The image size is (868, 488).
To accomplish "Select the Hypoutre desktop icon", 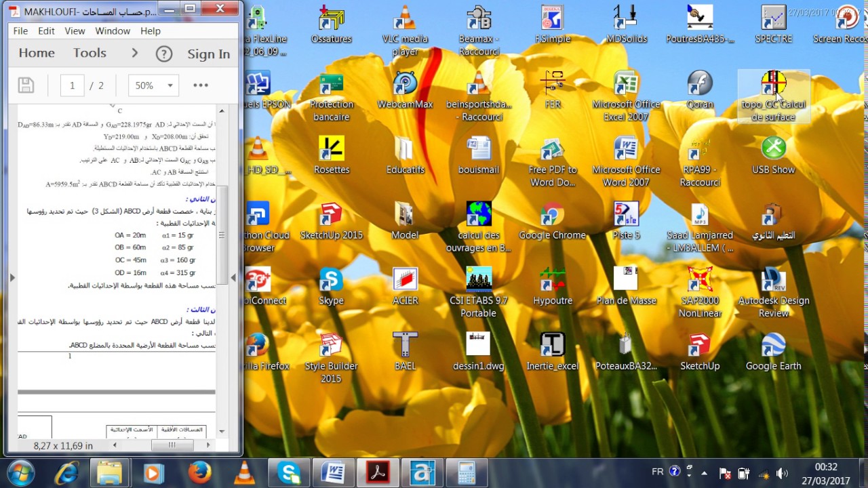I will click(553, 287).
